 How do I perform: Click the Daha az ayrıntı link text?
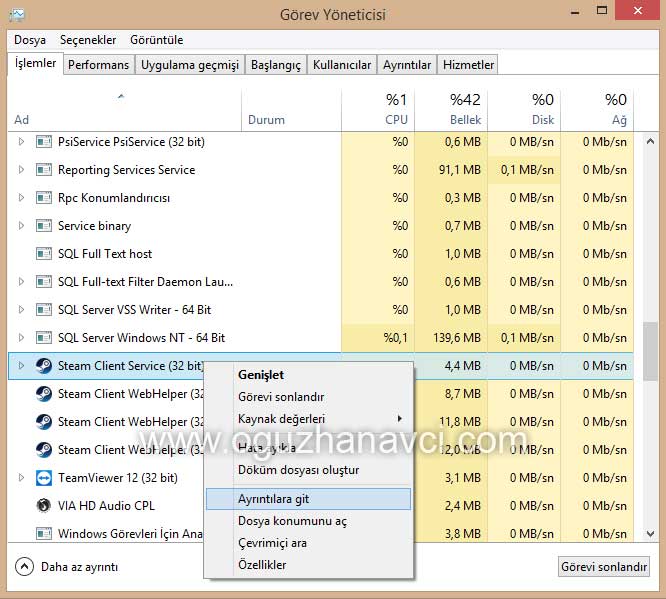pyautogui.click(x=79, y=567)
